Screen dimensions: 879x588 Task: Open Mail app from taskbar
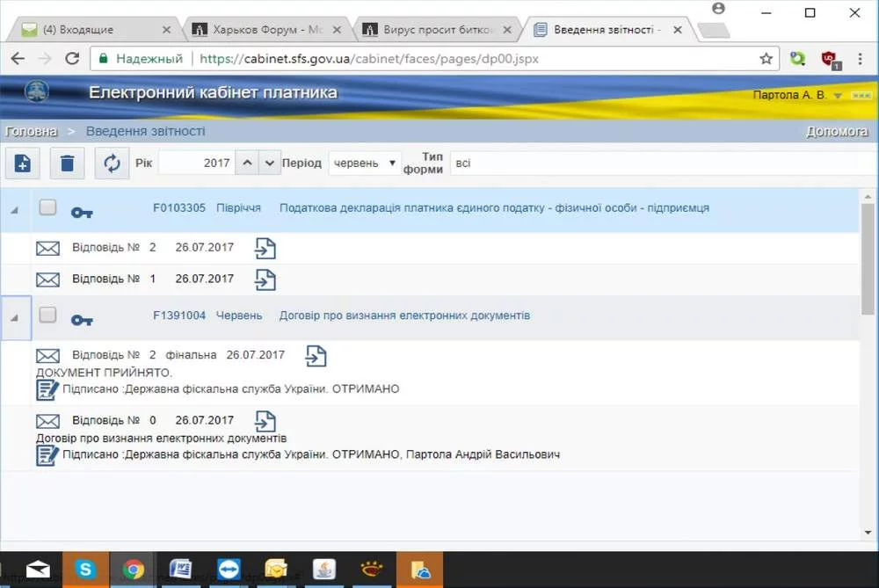click(x=38, y=570)
